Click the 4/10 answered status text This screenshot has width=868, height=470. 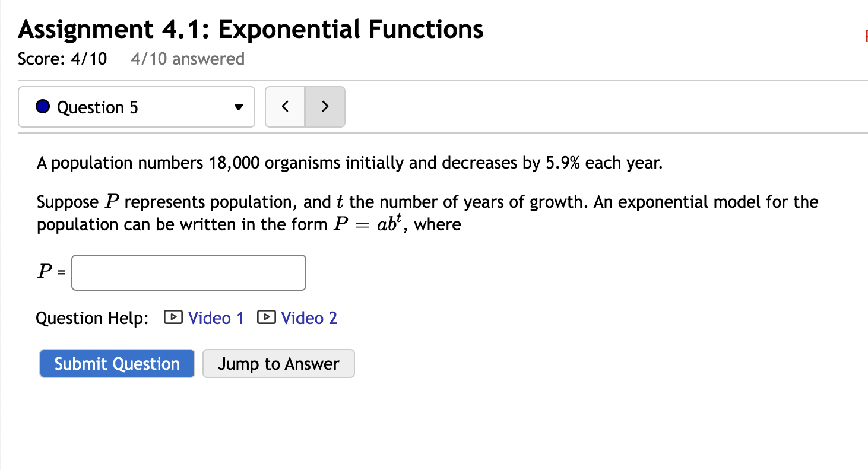pos(187,59)
